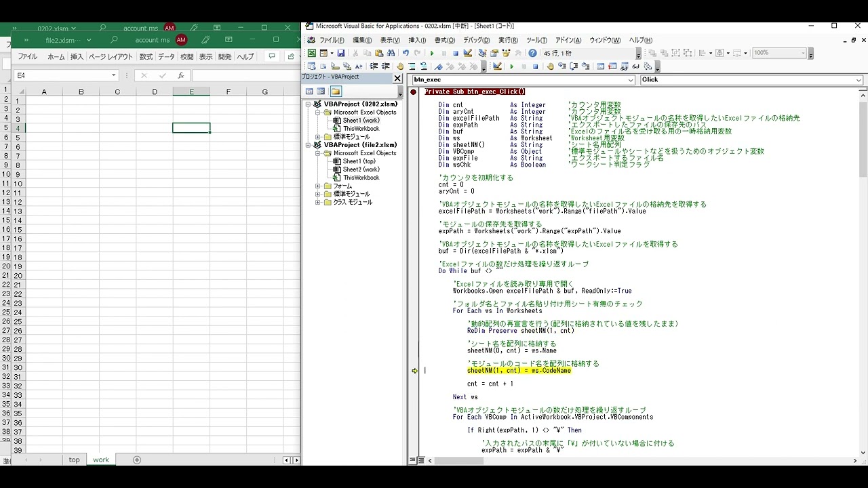Open the 100% zoom dropdown in VBA toolbar
Image resolution: width=868 pixels, height=488 pixels.
[x=803, y=53]
